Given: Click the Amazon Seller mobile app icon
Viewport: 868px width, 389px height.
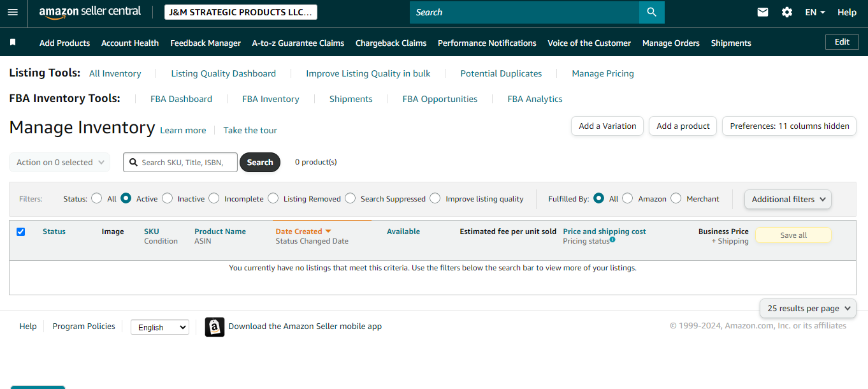Looking at the screenshot, I should tap(215, 327).
